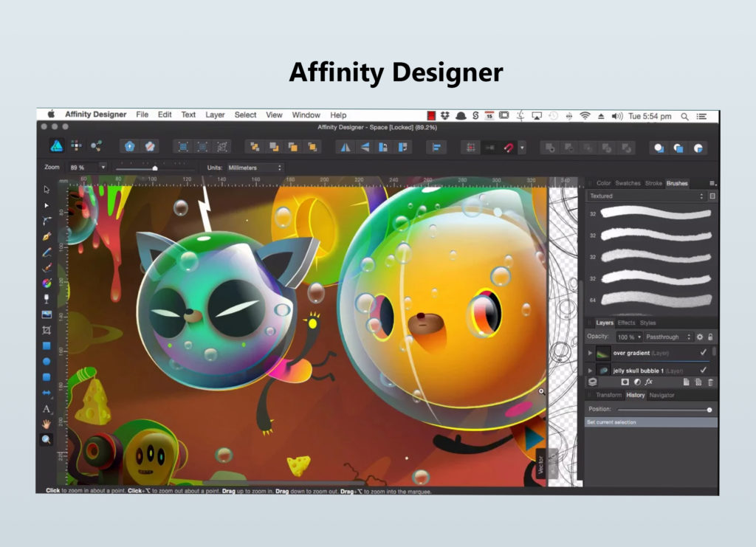
Task: Open the Select menu
Action: tap(245, 114)
